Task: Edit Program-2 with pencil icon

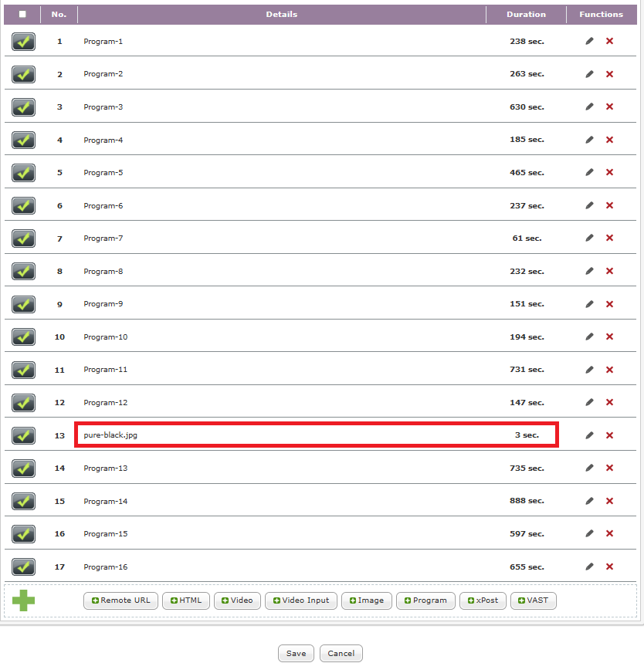Action: click(589, 74)
